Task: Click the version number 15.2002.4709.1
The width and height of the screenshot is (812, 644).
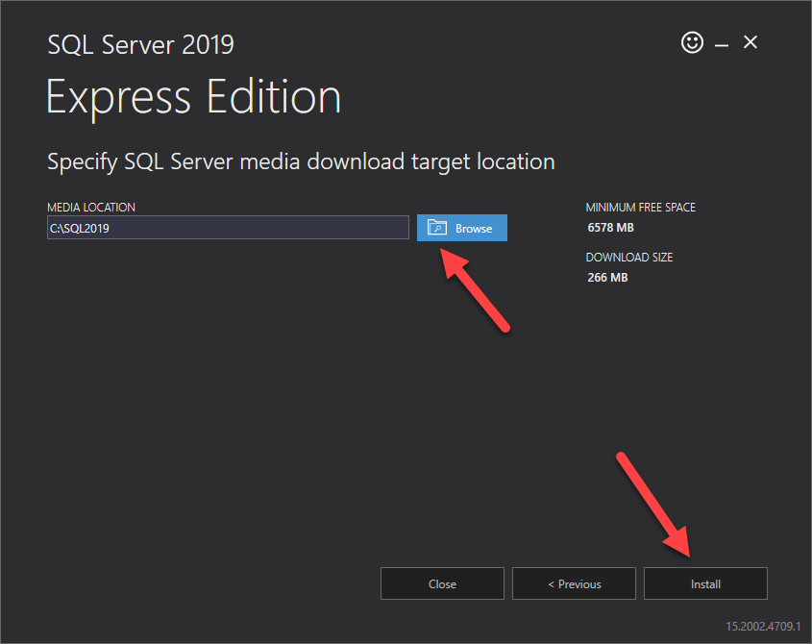Action: click(763, 626)
